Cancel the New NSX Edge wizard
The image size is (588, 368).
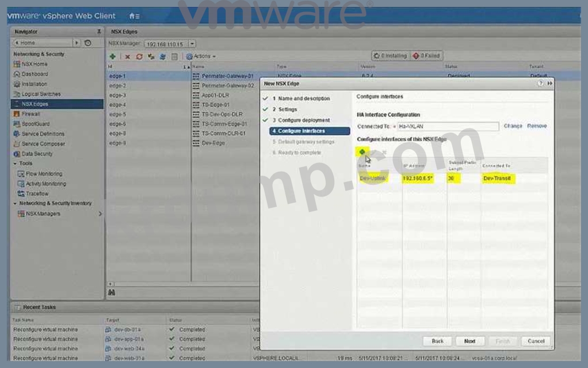tap(536, 341)
